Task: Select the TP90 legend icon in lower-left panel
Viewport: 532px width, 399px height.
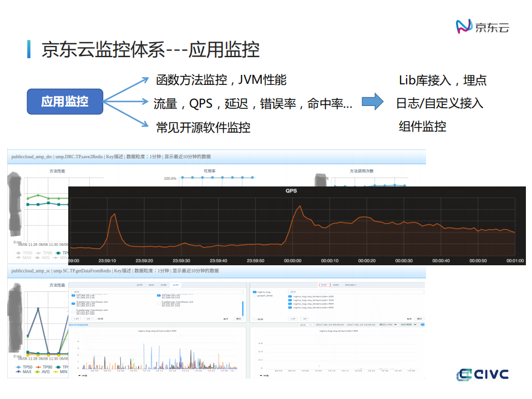Action: pyautogui.click(x=38, y=366)
